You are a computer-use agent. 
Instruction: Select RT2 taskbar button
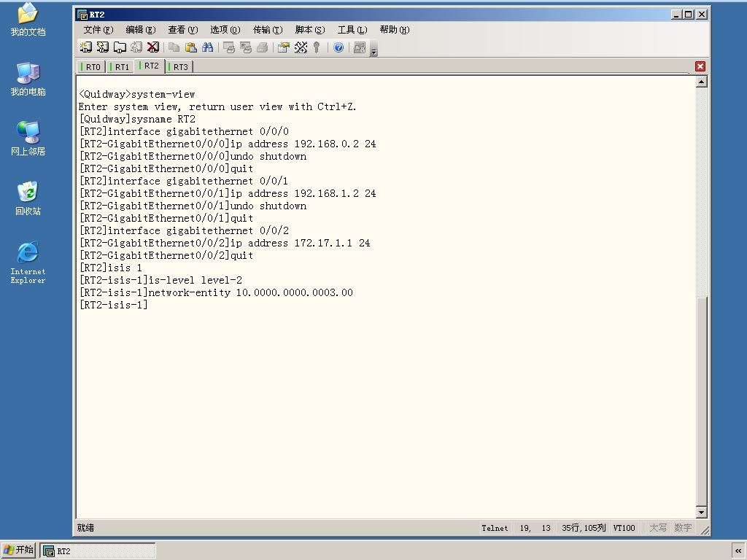click(x=98, y=551)
